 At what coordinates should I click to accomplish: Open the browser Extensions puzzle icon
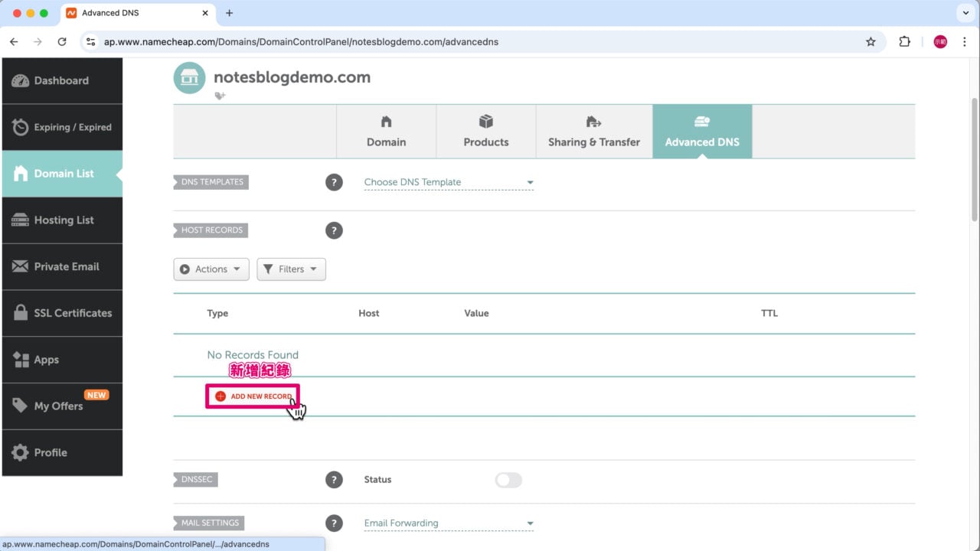pyautogui.click(x=904, y=42)
